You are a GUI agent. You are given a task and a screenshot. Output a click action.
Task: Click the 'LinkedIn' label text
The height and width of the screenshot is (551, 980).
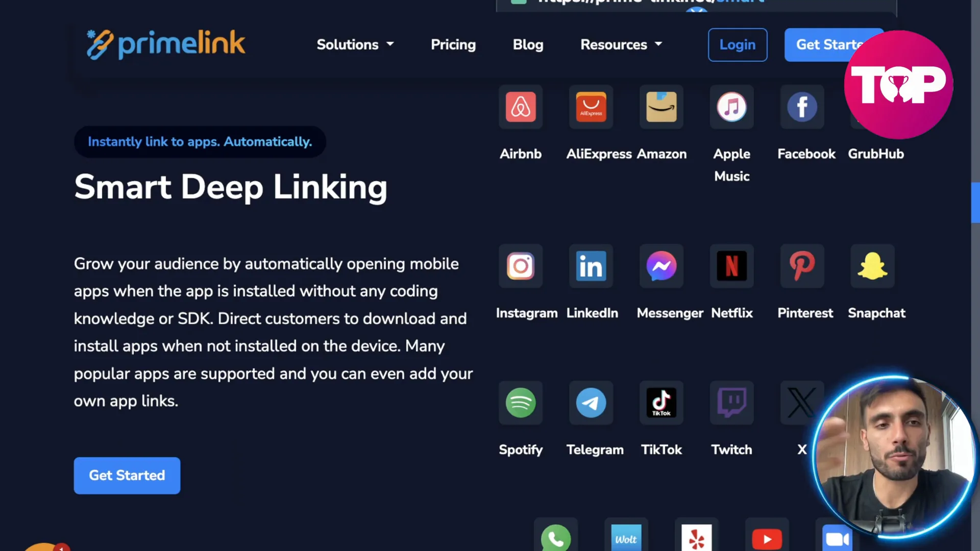coord(592,313)
